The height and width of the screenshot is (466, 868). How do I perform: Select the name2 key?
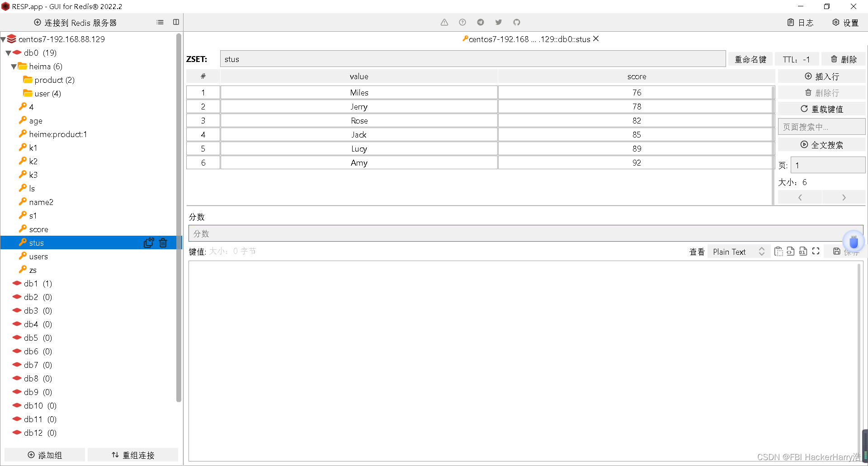click(x=41, y=202)
